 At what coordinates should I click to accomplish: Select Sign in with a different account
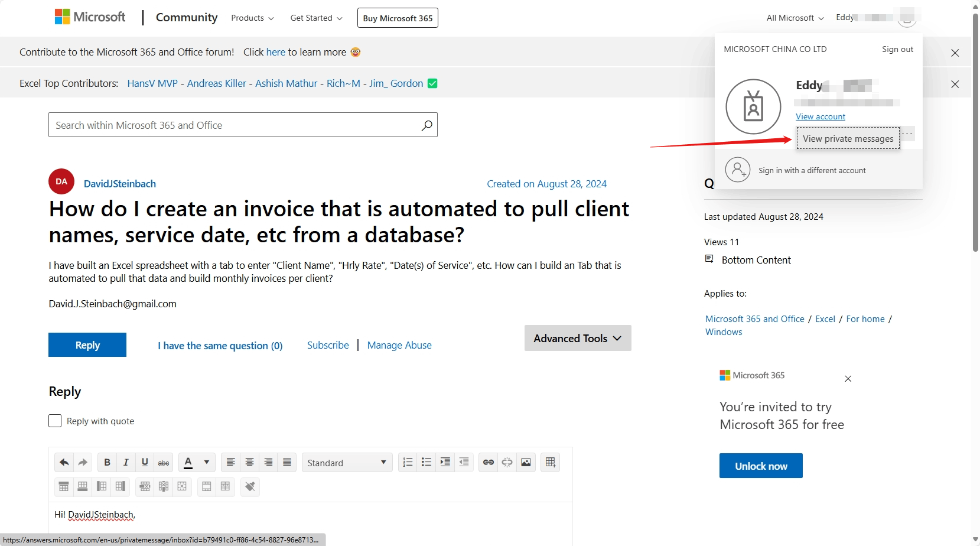click(x=819, y=170)
